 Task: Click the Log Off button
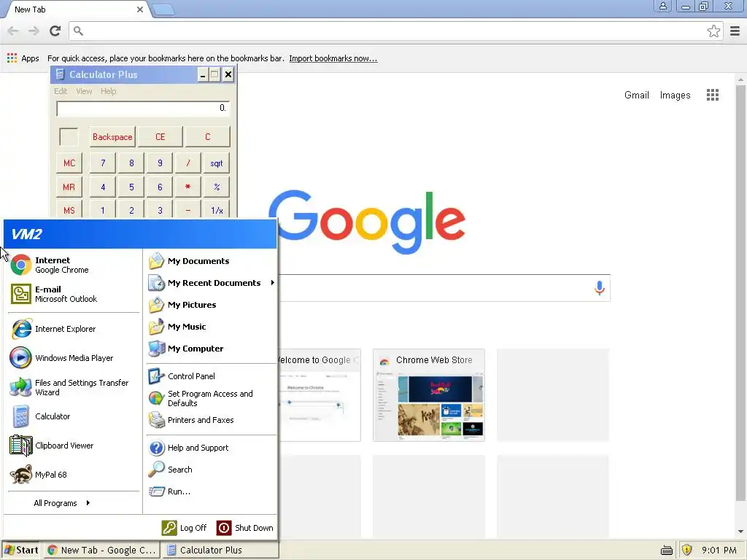pos(185,528)
